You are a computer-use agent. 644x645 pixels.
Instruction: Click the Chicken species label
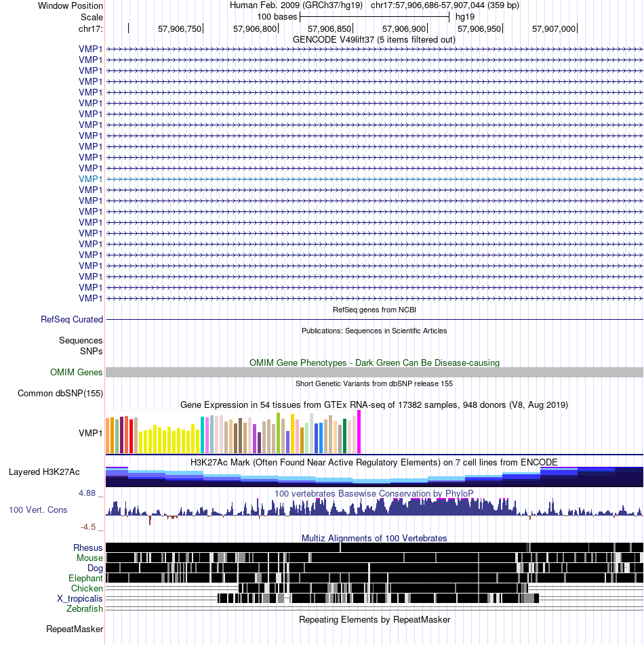(x=87, y=588)
